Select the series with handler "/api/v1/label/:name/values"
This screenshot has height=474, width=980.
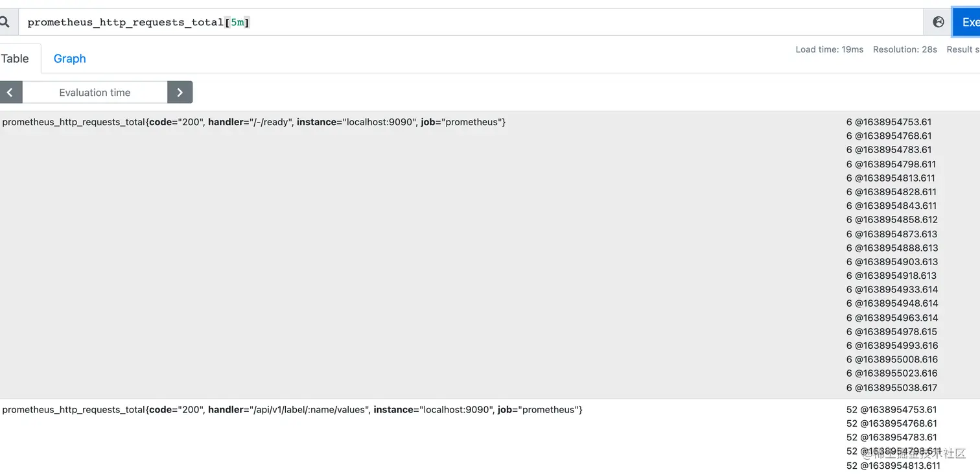click(292, 410)
